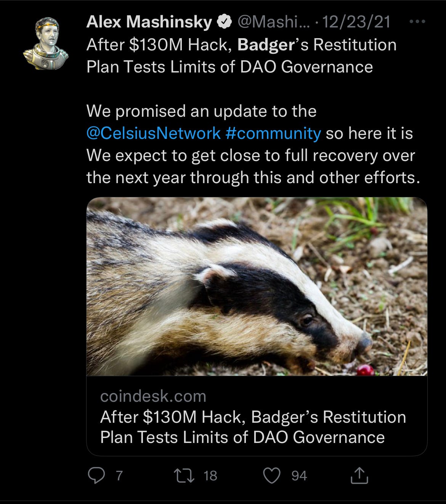The height and width of the screenshot is (504, 446).
Task: Click the tweet text about full recovery
Action: [x=253, y=167]
